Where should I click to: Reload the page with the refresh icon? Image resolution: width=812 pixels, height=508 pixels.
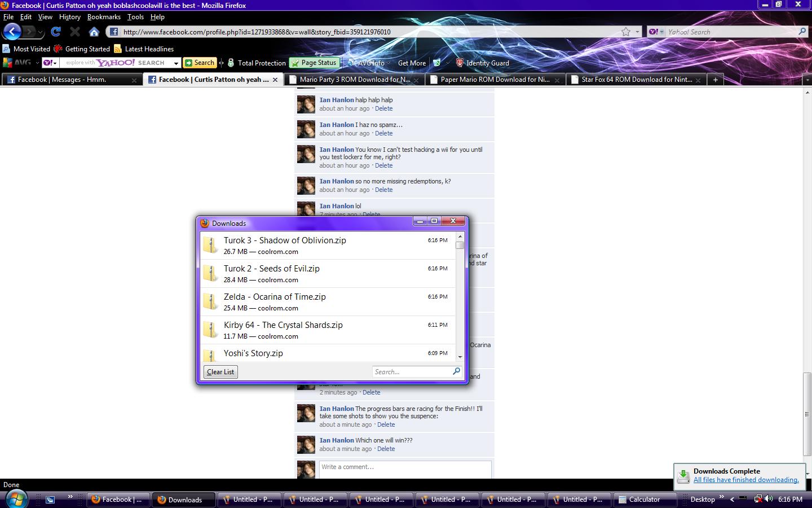[x=55, y=32]
